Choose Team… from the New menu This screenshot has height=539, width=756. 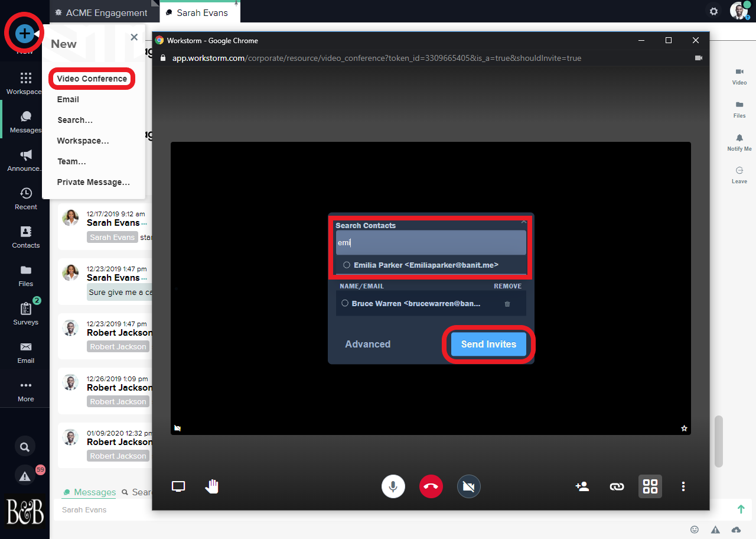pyautogui.click(x=71, y=161)
